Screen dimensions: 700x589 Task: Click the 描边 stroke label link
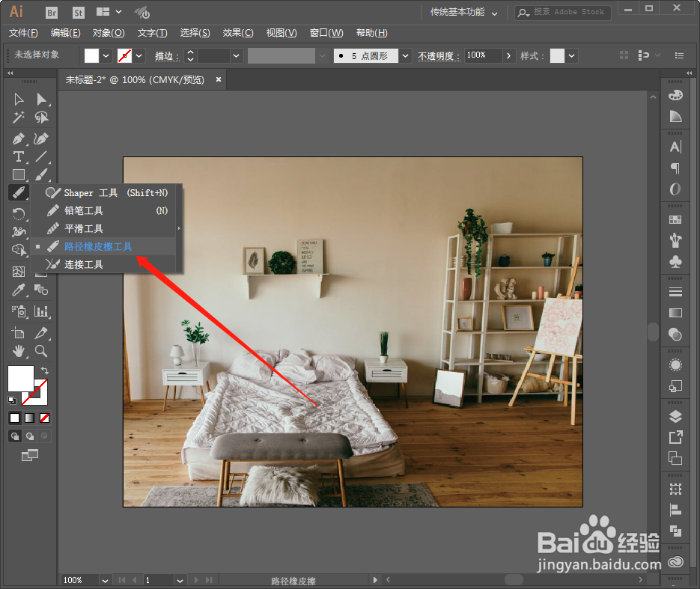click(x=166, y=56)
